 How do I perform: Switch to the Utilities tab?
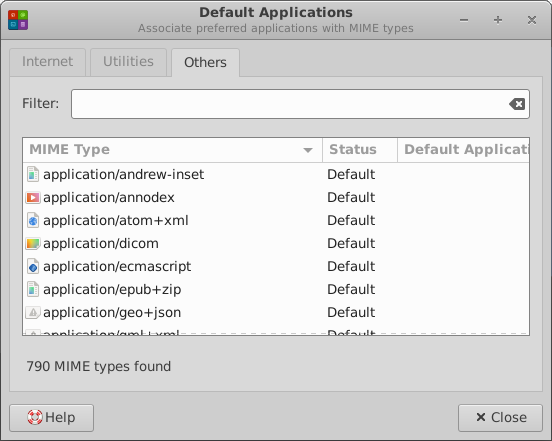point(128,62)
